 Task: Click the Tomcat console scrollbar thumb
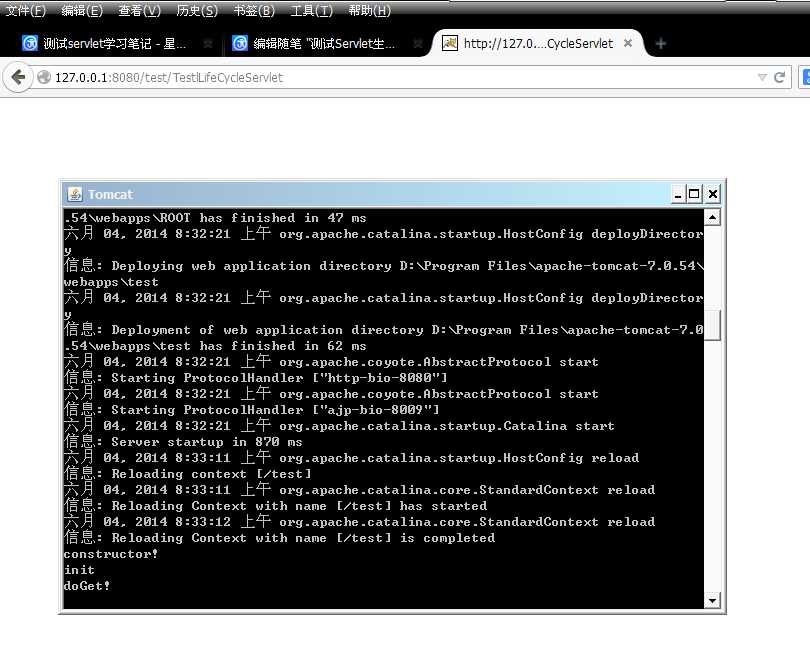point(712,325)
